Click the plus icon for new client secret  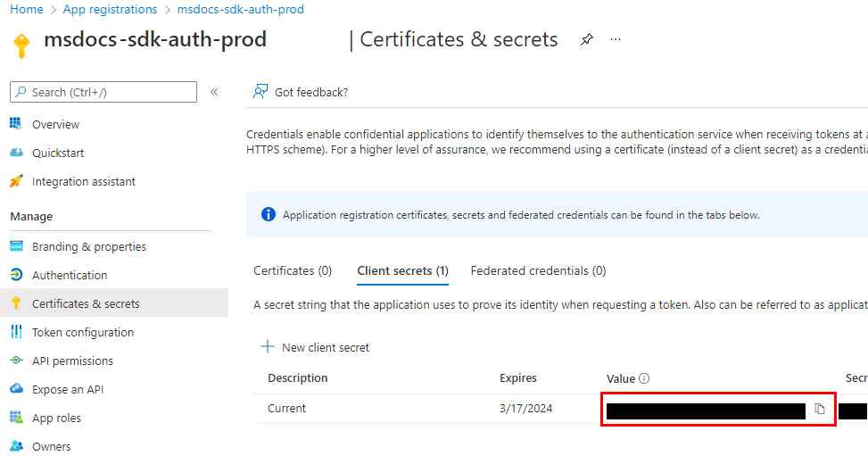[x=268, y=347]
